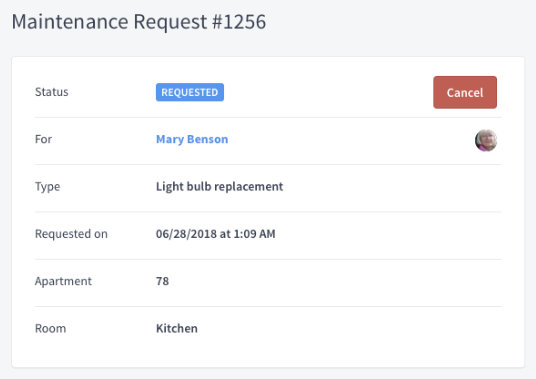Click the Apartment field label
Image resolution: width=536 pixels, height=379 pixels.
click(x=63, y=281)
